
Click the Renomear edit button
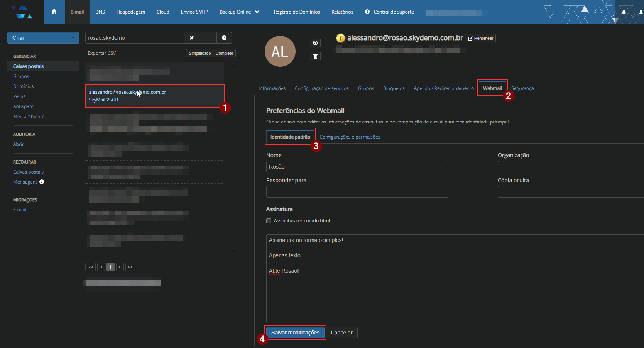point(480,38)
